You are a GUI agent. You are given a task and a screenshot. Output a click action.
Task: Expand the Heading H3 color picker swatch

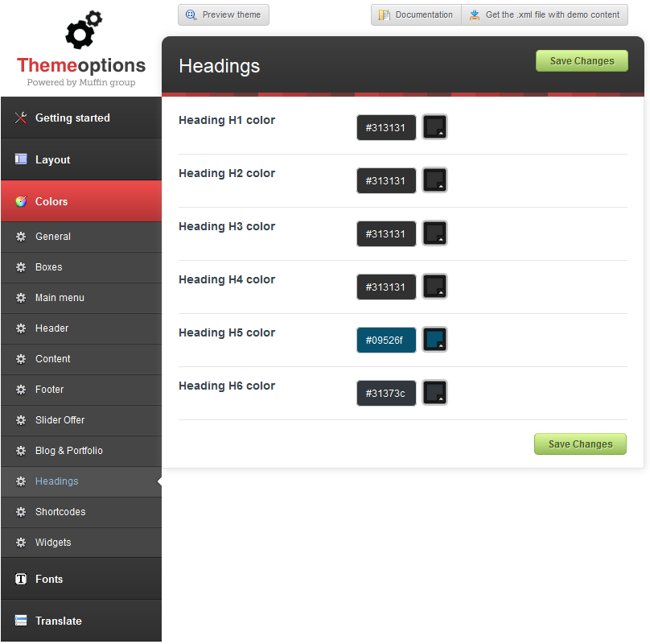tap(434, 233)
